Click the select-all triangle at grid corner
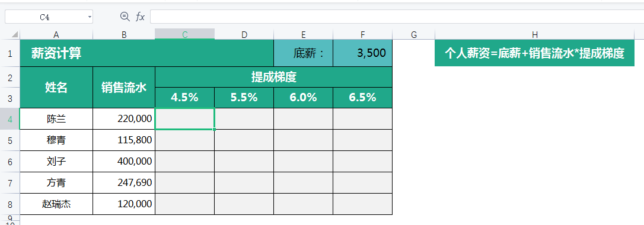 coord(15,35)
